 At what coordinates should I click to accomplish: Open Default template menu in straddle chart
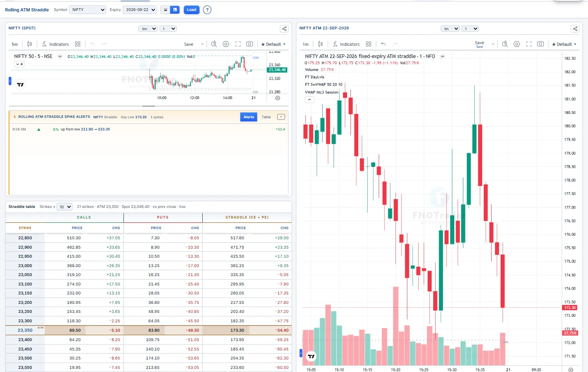click(564, 44)
